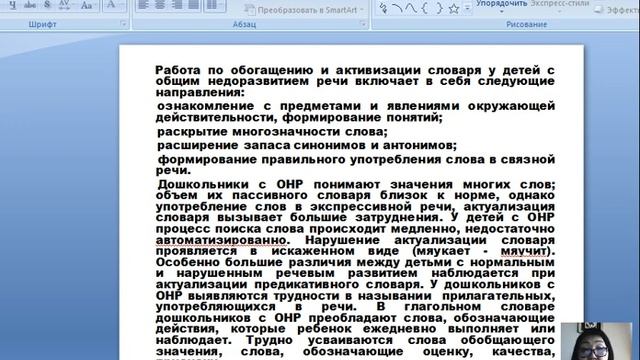This screenshot has height=360, width=640.
Task: Click line 'расширение запаса синонимов и антонимов;'
Action: [x=307, y=145]
